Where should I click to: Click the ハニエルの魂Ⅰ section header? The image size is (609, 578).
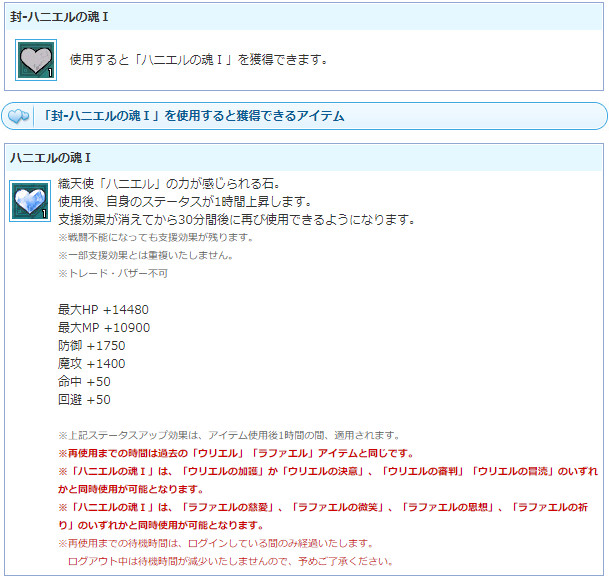pyautogui.click(x=50, y=158)
